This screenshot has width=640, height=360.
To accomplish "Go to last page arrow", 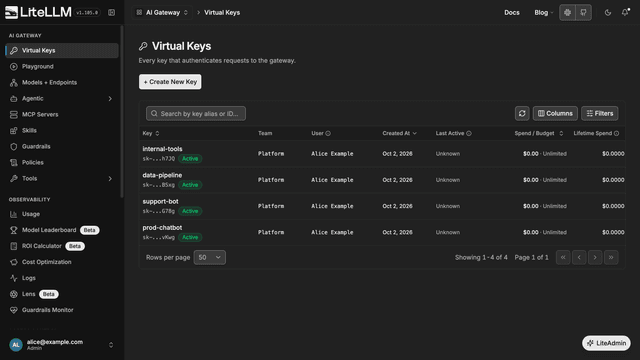I will [611, 258].
